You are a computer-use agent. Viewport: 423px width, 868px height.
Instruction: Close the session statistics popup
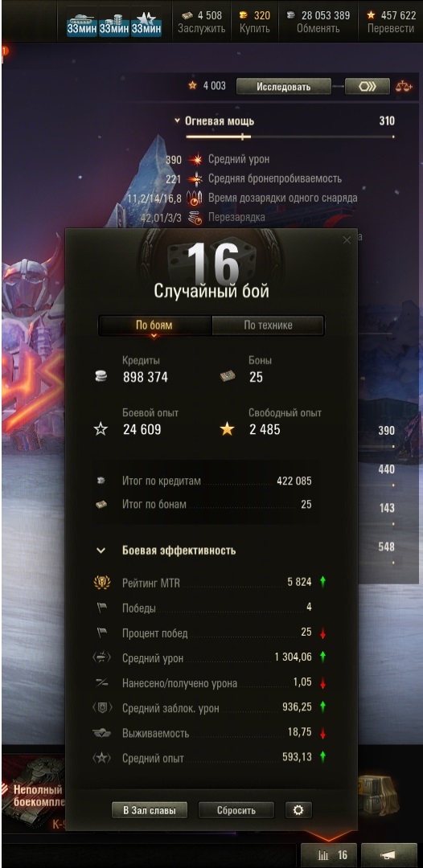[347, 240]
